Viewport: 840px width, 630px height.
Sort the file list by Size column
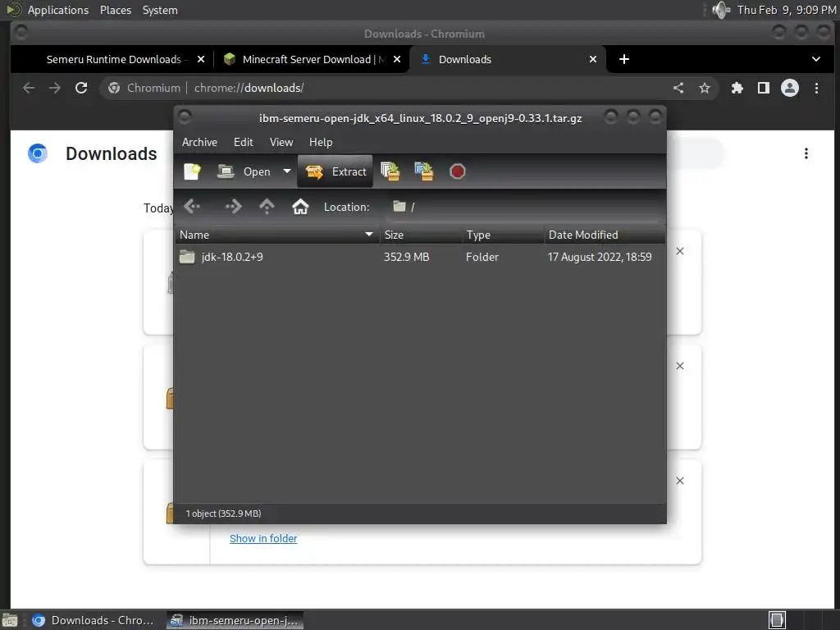421,235
